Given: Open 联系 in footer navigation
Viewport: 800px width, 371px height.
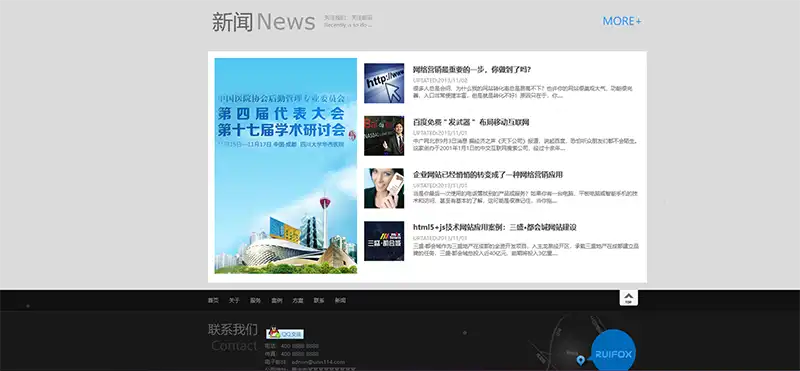Looking at the screenshot, I should click(x=319, y=301).
